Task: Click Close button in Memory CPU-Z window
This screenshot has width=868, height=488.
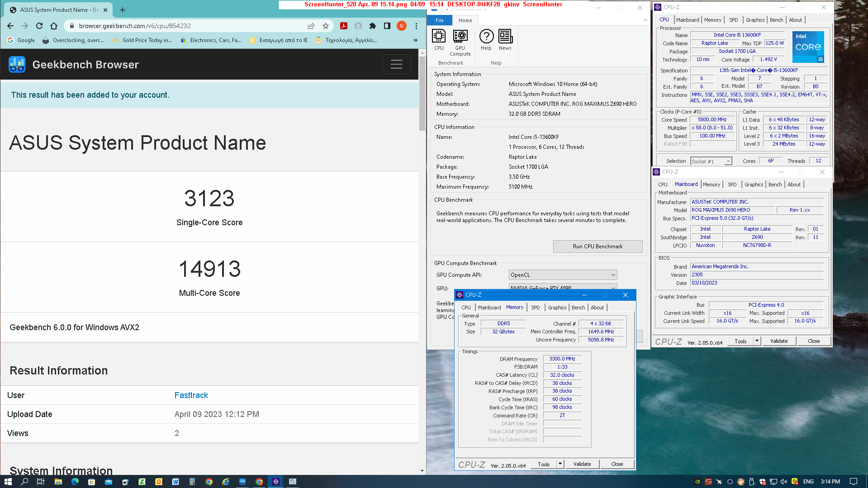Action: tap(617, 464)
